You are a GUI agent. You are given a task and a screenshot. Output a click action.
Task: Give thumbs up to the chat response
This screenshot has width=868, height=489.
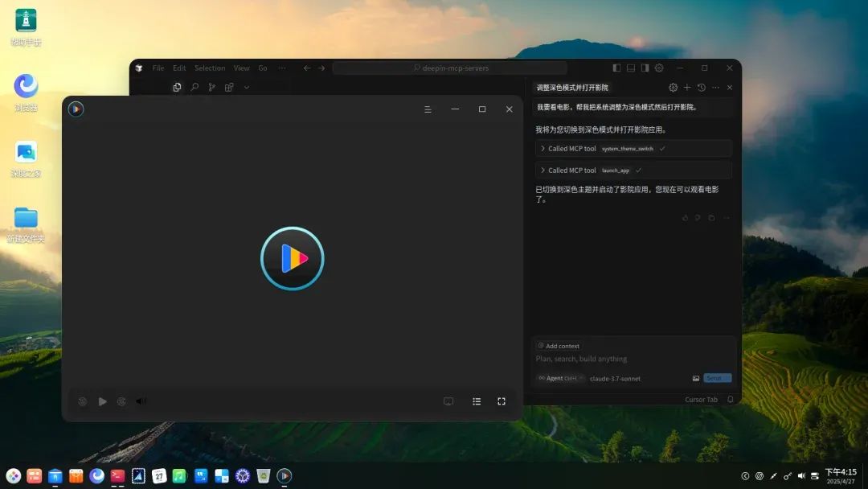point(686,218)
